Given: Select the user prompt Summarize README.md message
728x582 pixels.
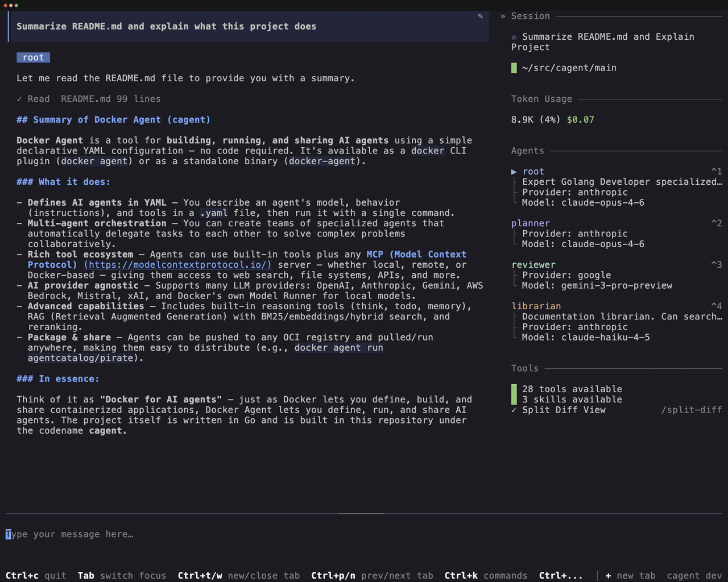Looking at the screenshot, I should point(249,27).
